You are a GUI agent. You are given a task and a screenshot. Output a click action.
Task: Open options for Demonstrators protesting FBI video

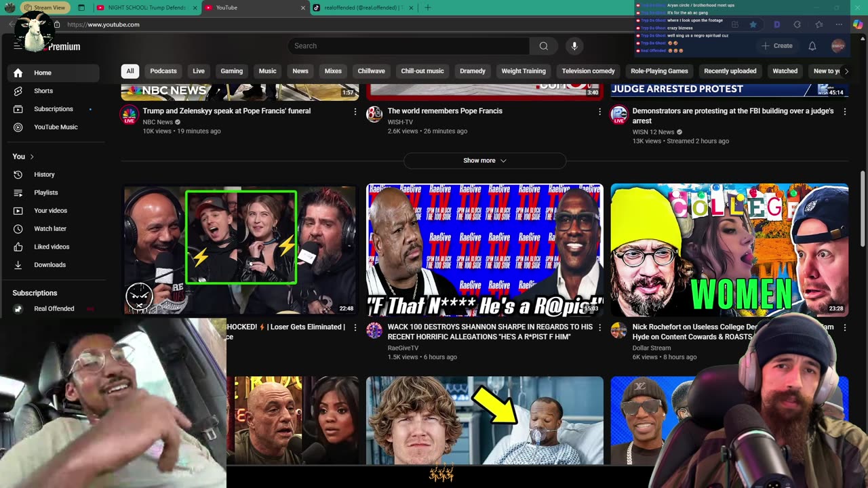(844, 111)
